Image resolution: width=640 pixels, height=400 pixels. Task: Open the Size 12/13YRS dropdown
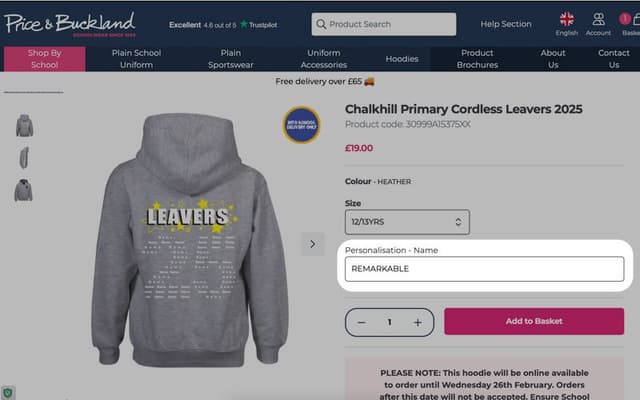pyautogui.click(x=407, y=222)
